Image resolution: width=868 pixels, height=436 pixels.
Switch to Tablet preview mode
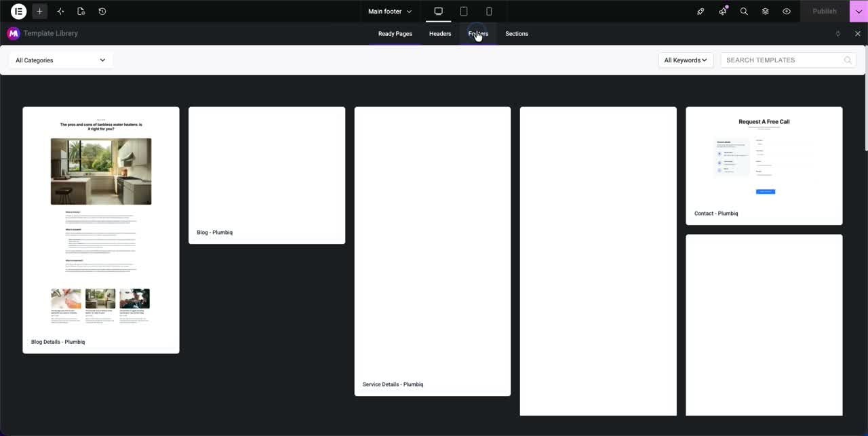coord(464,12)
